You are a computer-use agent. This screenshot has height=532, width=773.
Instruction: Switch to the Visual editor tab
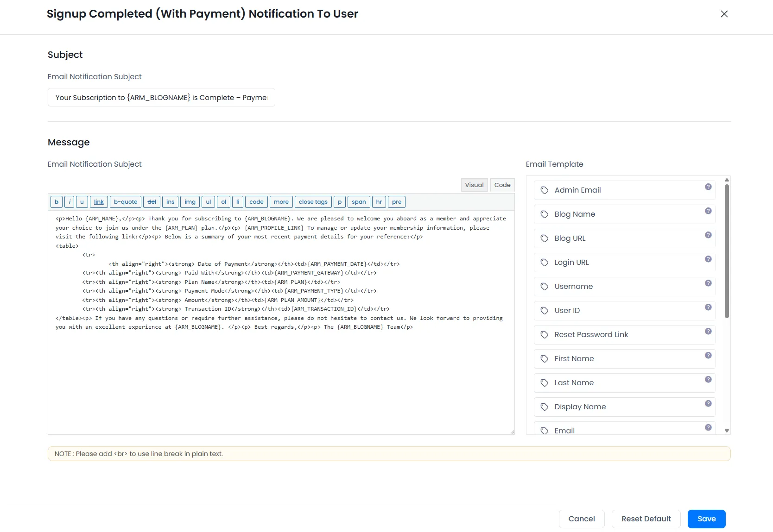pyautogui.click(x=474, y=185)
